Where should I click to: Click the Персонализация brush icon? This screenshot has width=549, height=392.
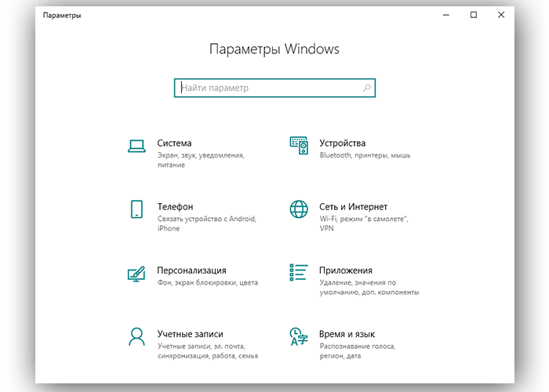pyautogui.click(x=136, y=274)
